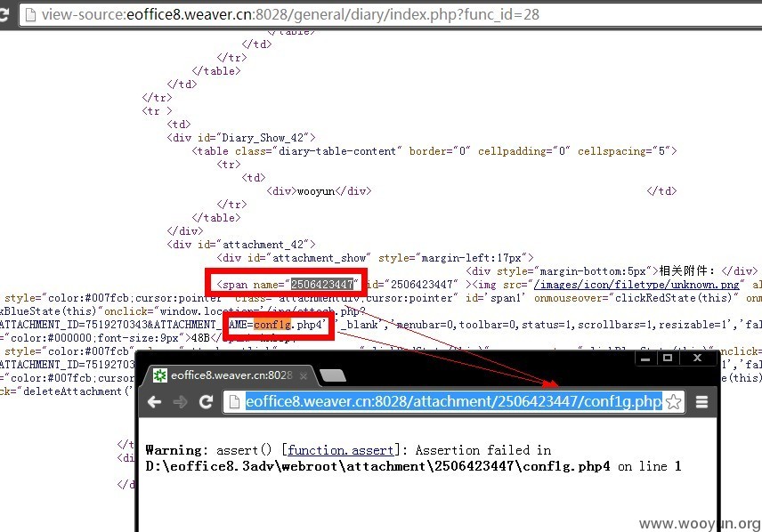
Task: Click attachment_show div id text
Action: 319,258
